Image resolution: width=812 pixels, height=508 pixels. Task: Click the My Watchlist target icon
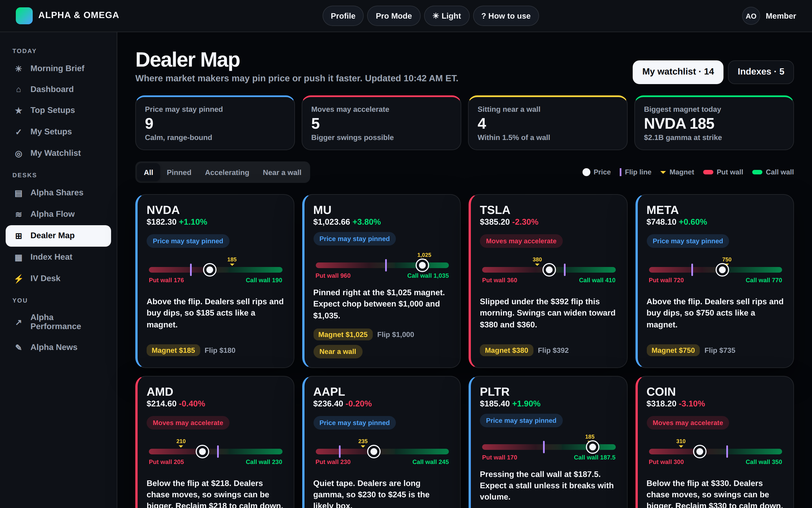[18, 153]
